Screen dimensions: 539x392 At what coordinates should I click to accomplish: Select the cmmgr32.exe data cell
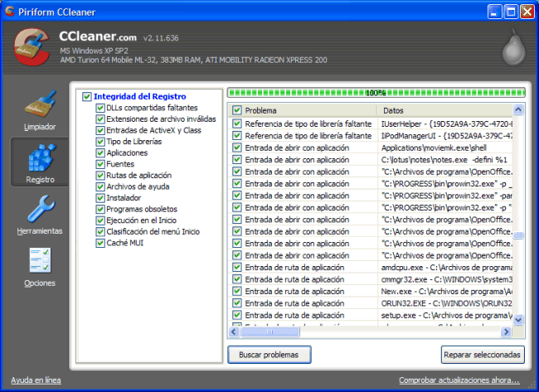[446, 279]
